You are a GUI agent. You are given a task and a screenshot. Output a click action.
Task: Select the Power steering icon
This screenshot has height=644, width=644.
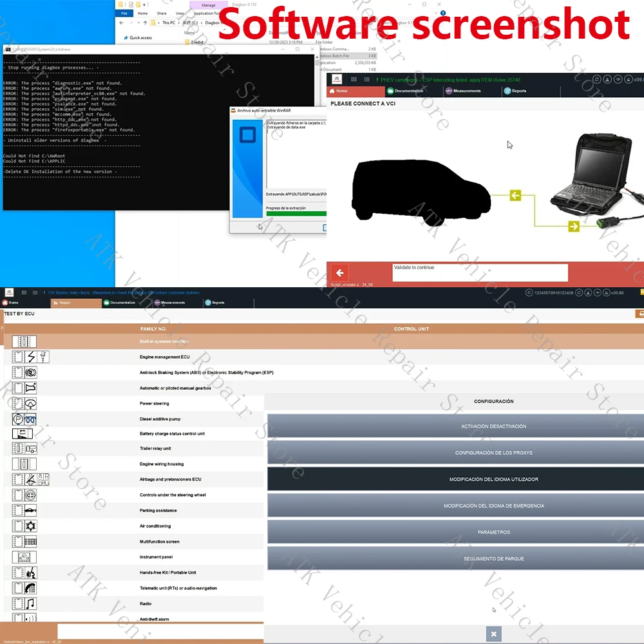click(x=24, y=403)
